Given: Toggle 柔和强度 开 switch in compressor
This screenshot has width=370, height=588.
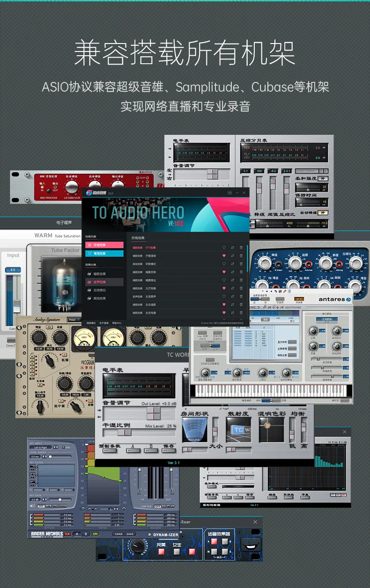Looking at the screenshot, I should coord(323,178).
